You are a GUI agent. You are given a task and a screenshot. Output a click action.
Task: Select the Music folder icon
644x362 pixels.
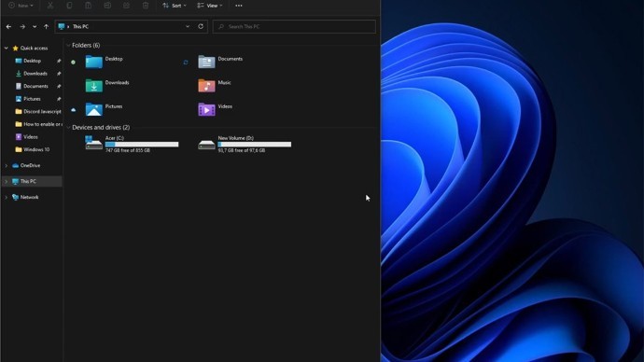pos(206,86)
